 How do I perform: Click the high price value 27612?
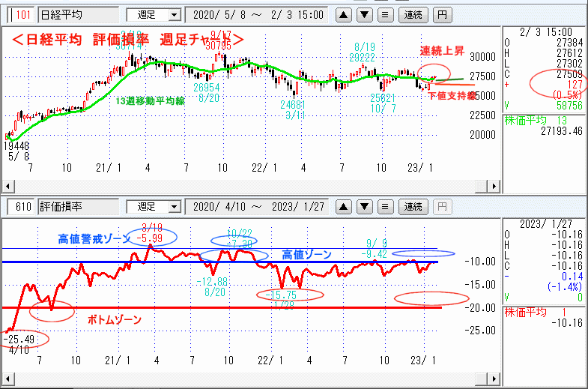click(x=569, y=53)
